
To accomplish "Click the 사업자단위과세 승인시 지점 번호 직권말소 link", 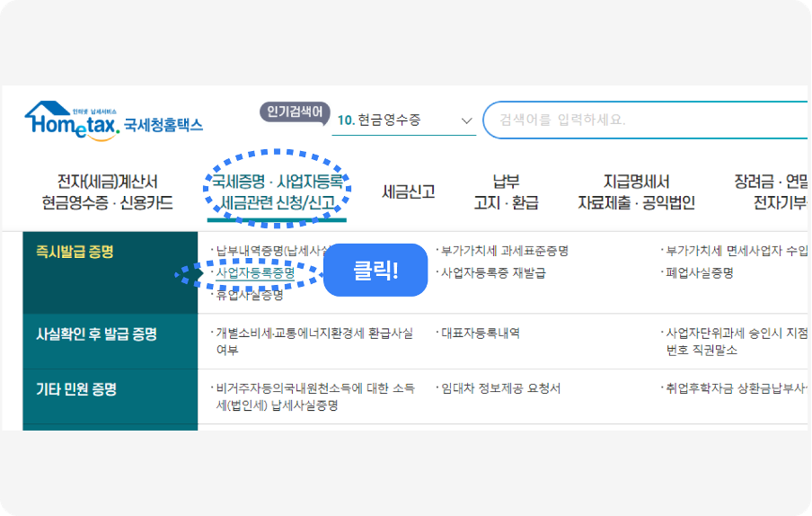I will click(x=737, y=342).
